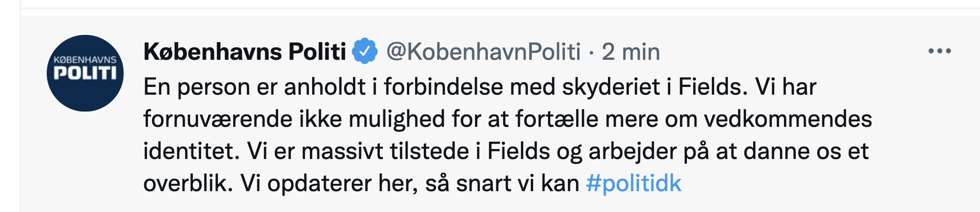Click the tweet line starting "identitet. Vi er massivt"
The height and width of the screenshot is (212, 980).
click(x=505, y=151)
